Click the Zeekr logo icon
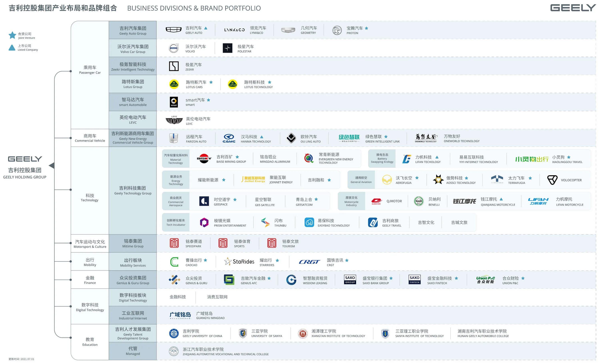Screen dimensions: 600x364 (174, 66)
